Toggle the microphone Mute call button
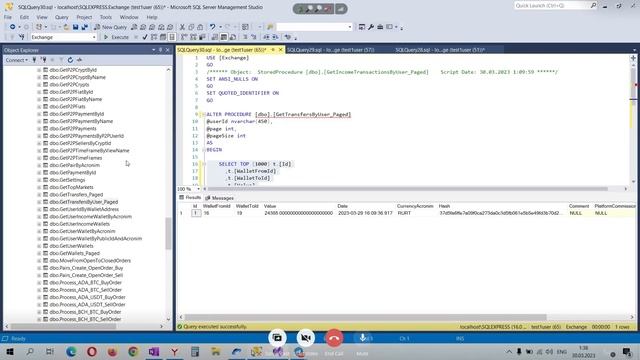This screenshot has width=640, height=360. click(362, 338)
